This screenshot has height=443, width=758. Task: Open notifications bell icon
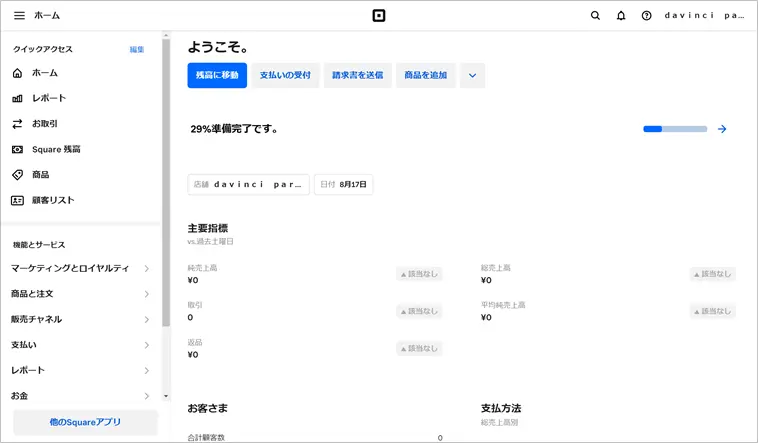pyautogui.click(x=621, y=16)
